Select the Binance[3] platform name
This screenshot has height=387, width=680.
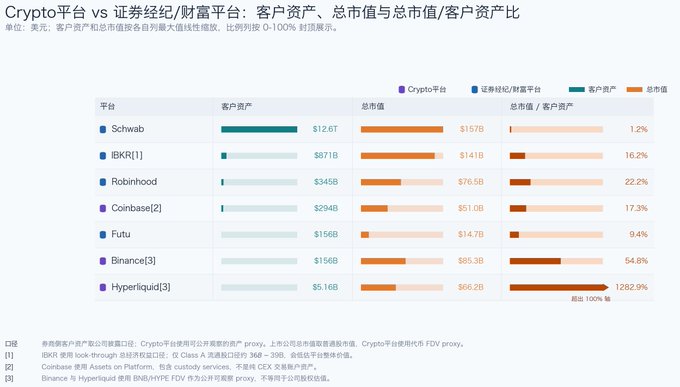click(133, 261)
